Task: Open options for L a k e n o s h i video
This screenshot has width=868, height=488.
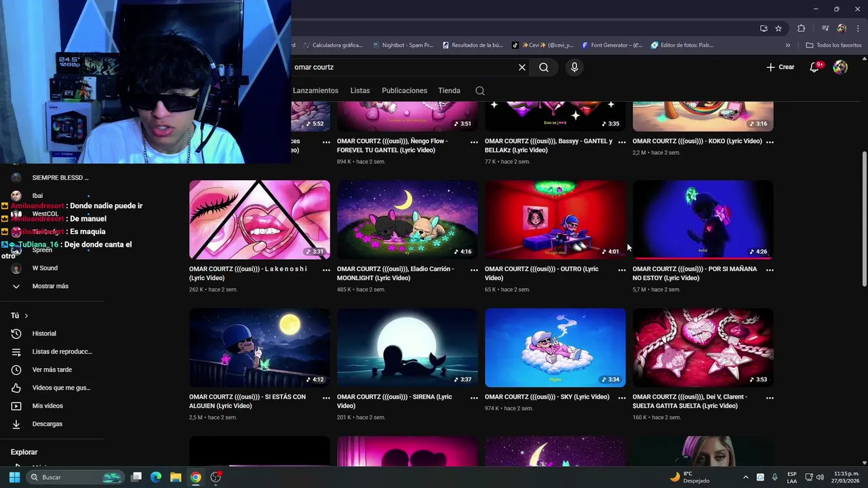Action: pyautogui.click(x=326, y=270)
